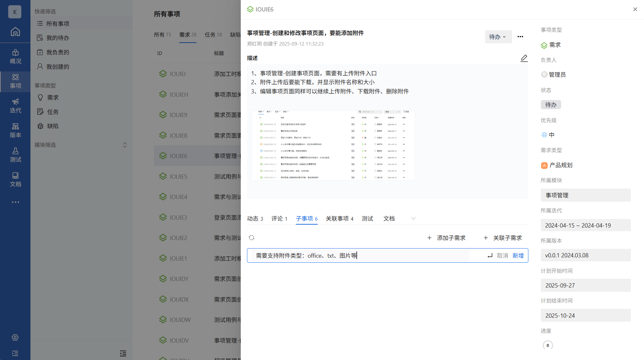The height and width of the screenshot is (360, 644).
Task: Open the three-dot more actions menu
Action: pyautogui.click(x=520, y=37)
